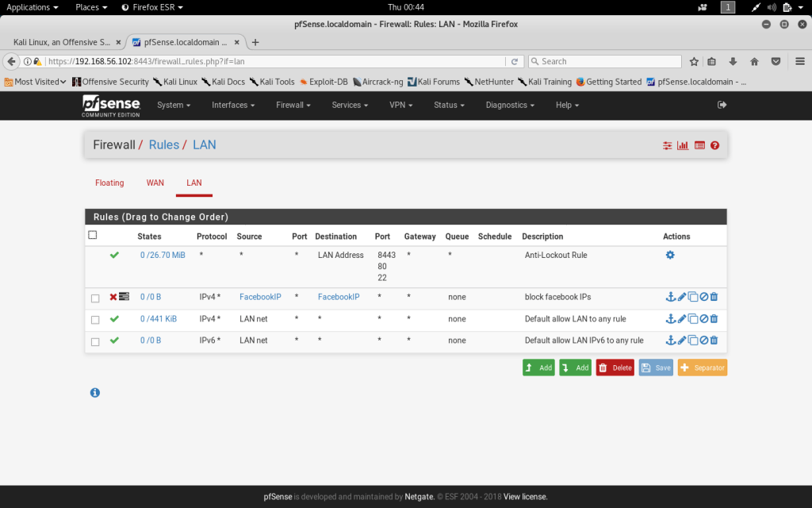
Task: Click trash icon for Default allow LAN IPv6 rule
Action: [x=714, y=341]
